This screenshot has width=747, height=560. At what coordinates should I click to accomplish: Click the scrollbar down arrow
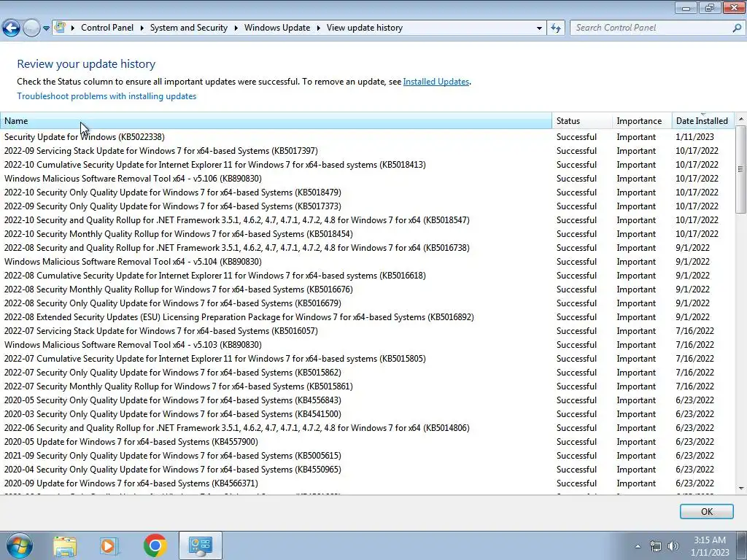[x=741, y=488]
